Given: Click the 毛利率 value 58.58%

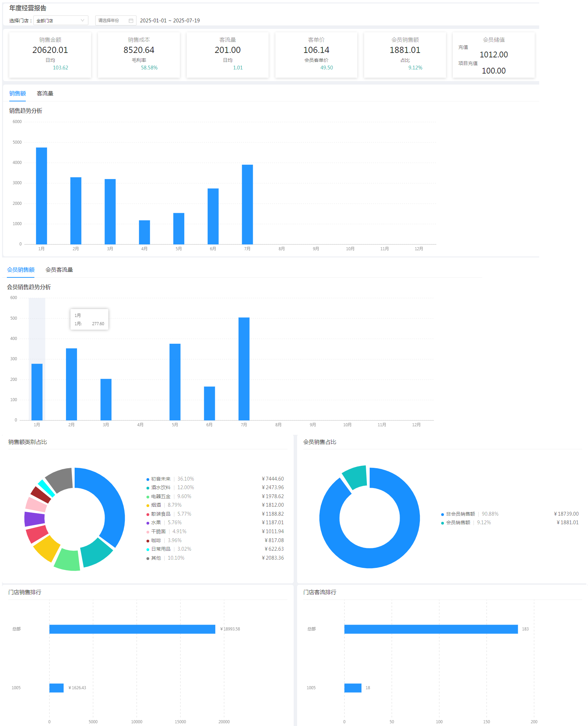Looking at the screenshot, I should 149,68.
